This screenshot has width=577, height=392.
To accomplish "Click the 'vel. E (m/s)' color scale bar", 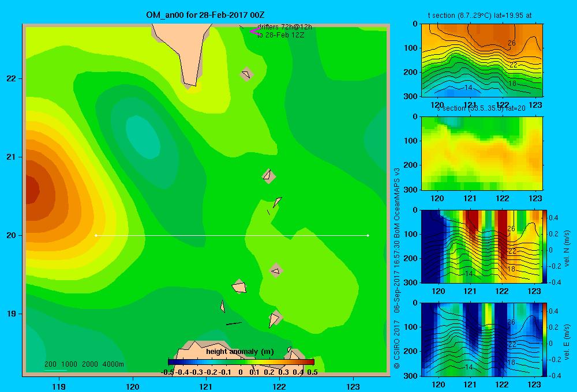I will pyautogui.click(x=545, y=340).
